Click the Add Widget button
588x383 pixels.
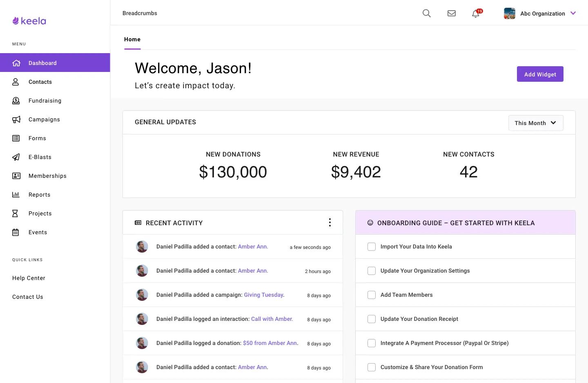tap(540, 74)
